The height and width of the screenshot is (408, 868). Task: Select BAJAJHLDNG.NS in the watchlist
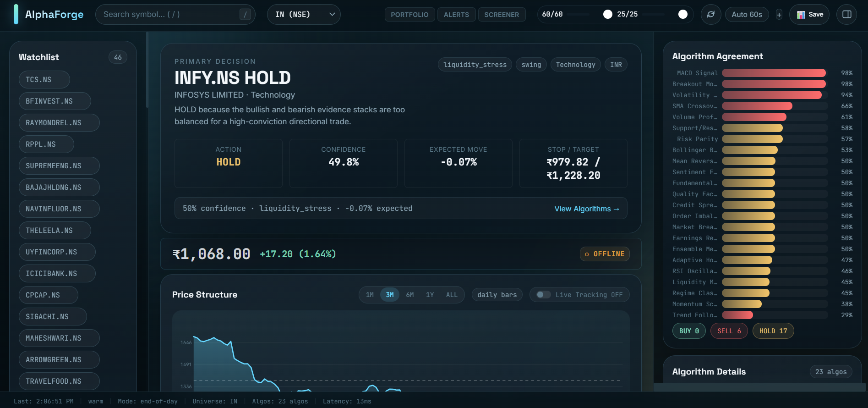tap(59, 187)
